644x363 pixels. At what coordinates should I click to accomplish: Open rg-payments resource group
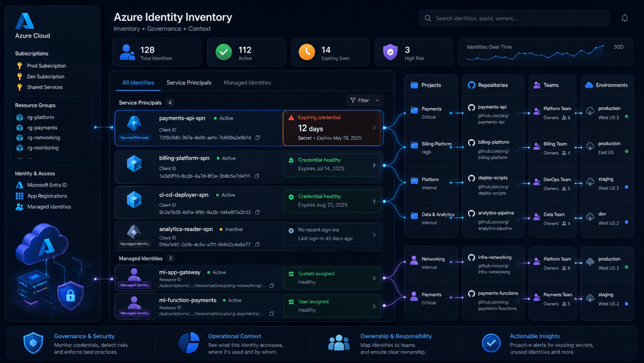tap(42, 128)
